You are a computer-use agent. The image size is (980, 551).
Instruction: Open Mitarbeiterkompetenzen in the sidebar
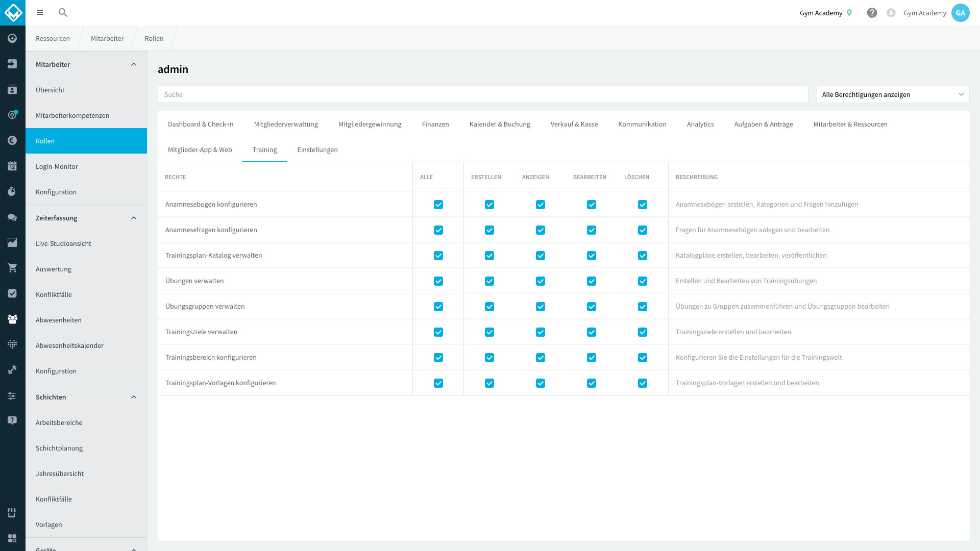[86, 115]
